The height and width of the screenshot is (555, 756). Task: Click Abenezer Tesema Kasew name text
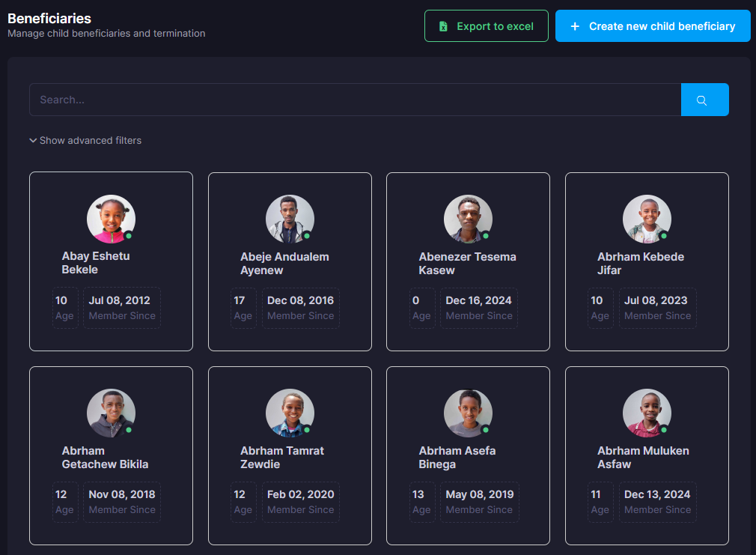coord(467,264)
